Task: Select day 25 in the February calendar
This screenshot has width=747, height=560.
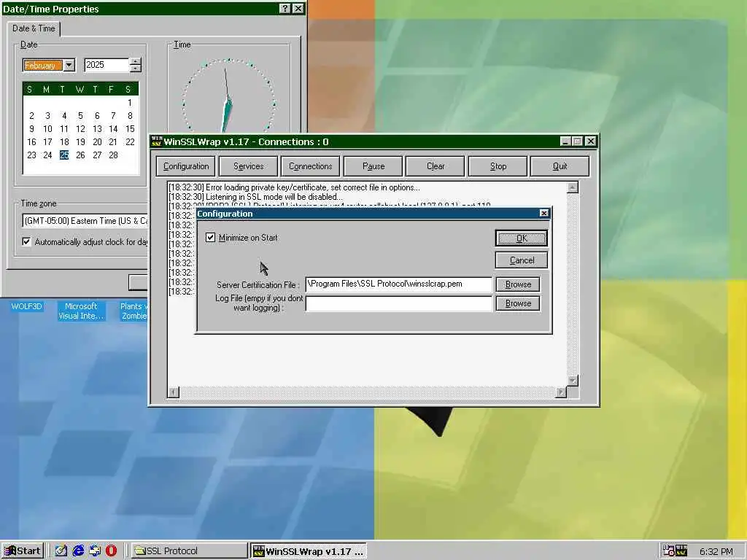Action: (x=64, y=155)
